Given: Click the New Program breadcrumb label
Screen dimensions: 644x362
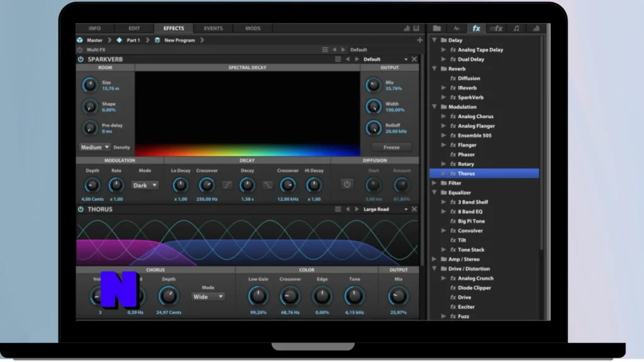Looking at the screenshot, I should click(179, 40).
